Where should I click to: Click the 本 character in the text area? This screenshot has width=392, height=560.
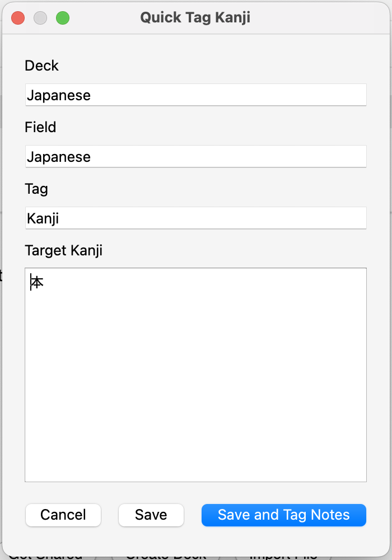tap(37, 283)
